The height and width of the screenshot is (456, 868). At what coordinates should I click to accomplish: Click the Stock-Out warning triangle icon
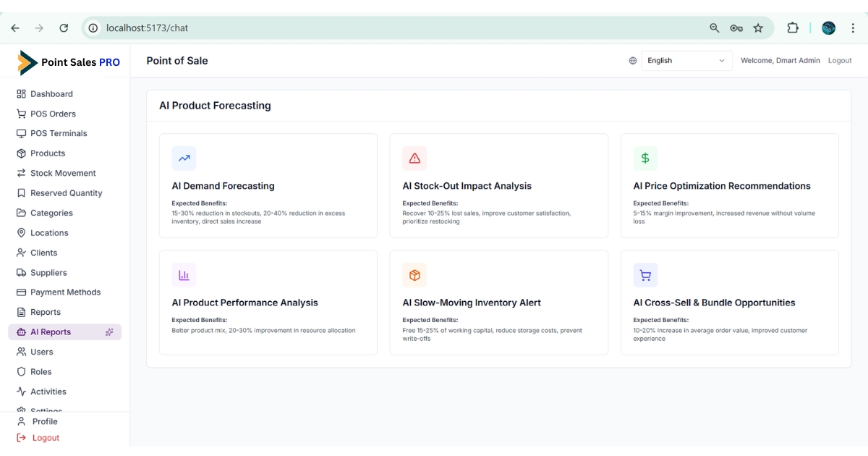[x=414, y=158]
